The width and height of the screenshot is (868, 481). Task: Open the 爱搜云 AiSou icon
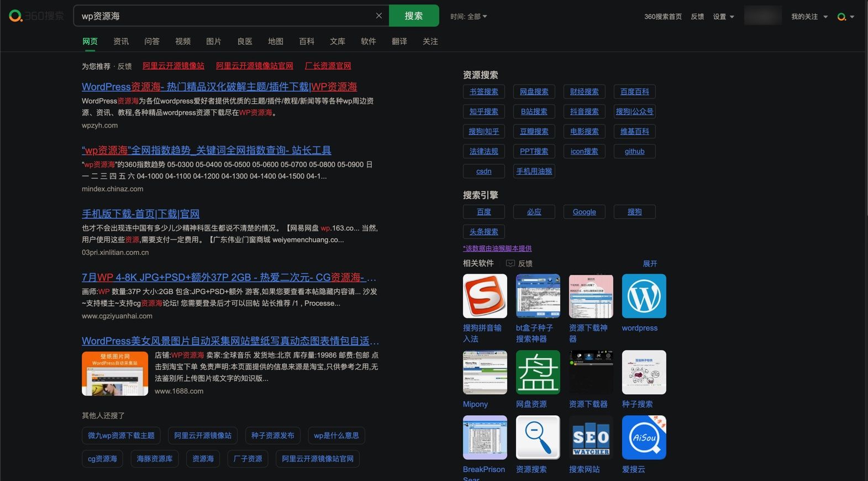point(644,437)
